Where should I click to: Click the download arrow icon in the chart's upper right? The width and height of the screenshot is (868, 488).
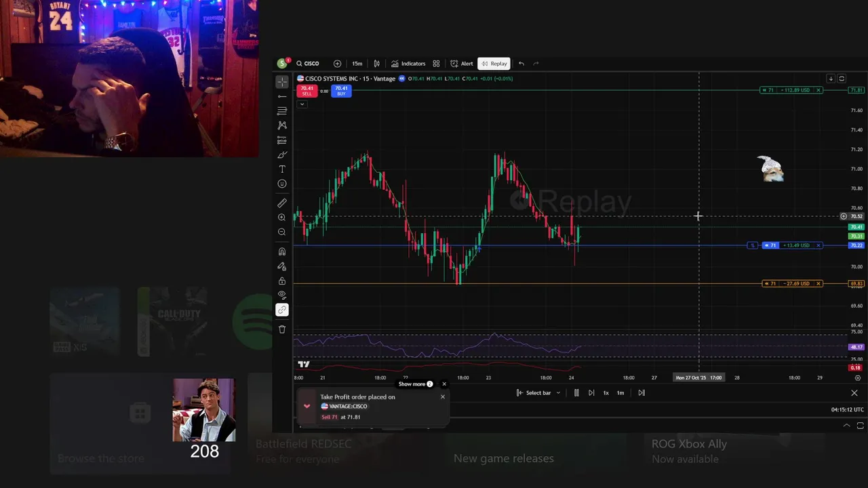[x=831, y=79]
